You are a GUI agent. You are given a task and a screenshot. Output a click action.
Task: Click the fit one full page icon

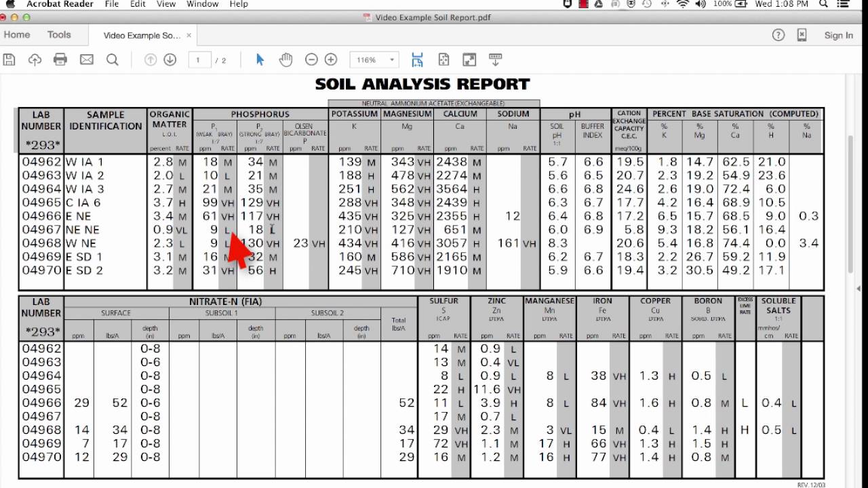click(x=443, y=60)
